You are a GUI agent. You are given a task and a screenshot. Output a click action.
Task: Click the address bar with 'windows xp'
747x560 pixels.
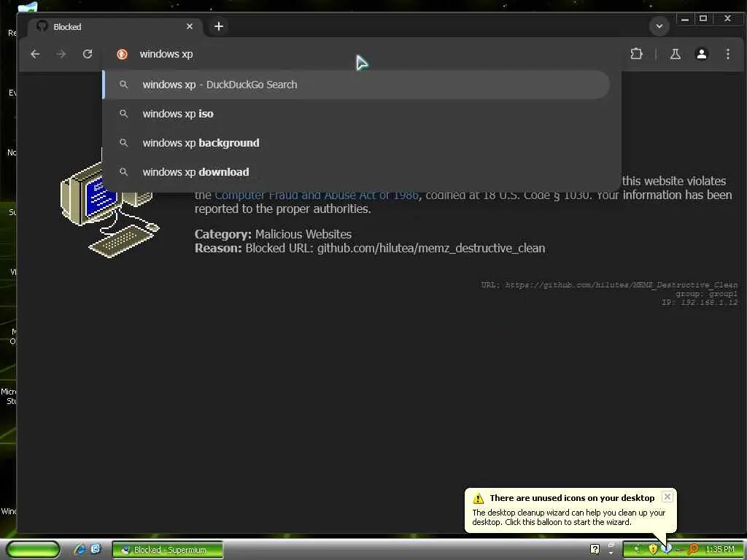pos(362,54)
